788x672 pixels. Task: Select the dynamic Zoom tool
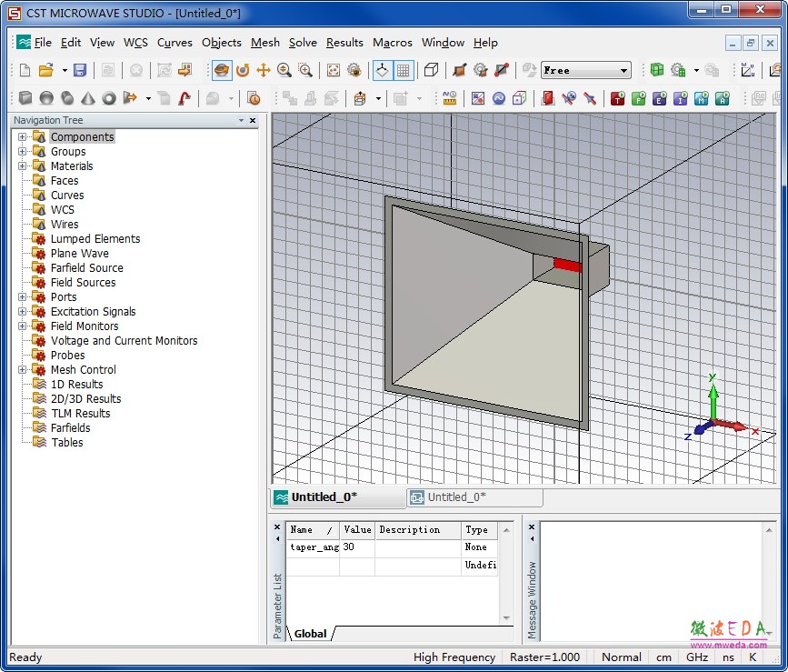pyautogui.click(x=284, y=70)
